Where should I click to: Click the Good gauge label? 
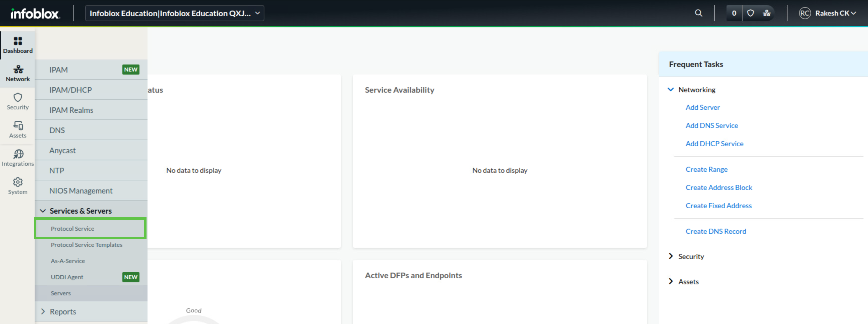(x=193, y=310)
